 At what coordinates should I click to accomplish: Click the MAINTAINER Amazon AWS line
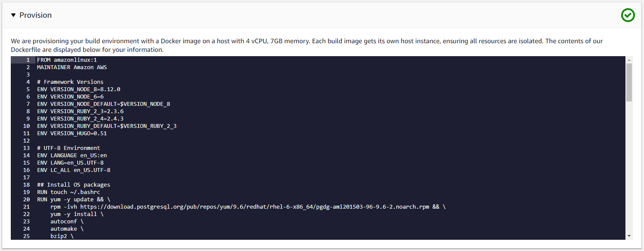tap(72, 67)
